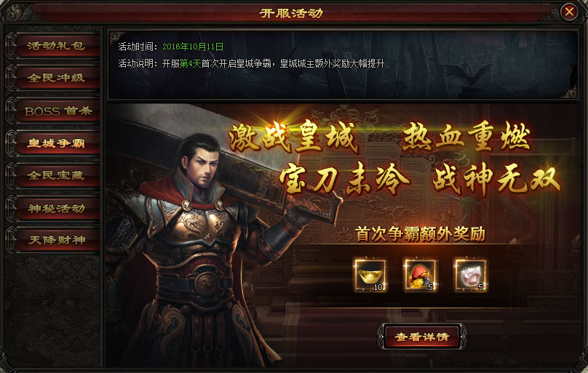Close the 开服活动 window

click(569, 12)
